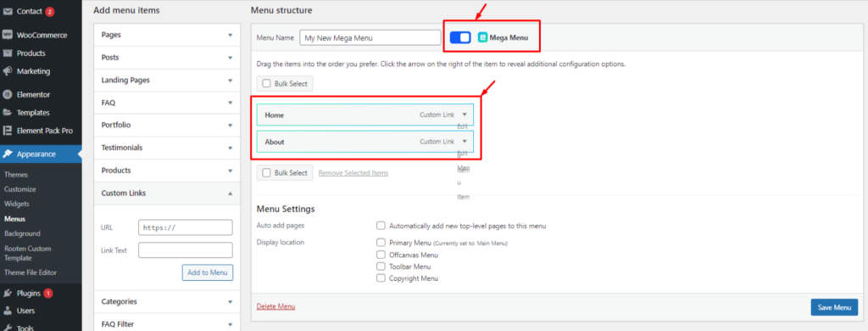Click the Save Menu button
Viewport: 868px width, 331px height.
coord(834,307)
